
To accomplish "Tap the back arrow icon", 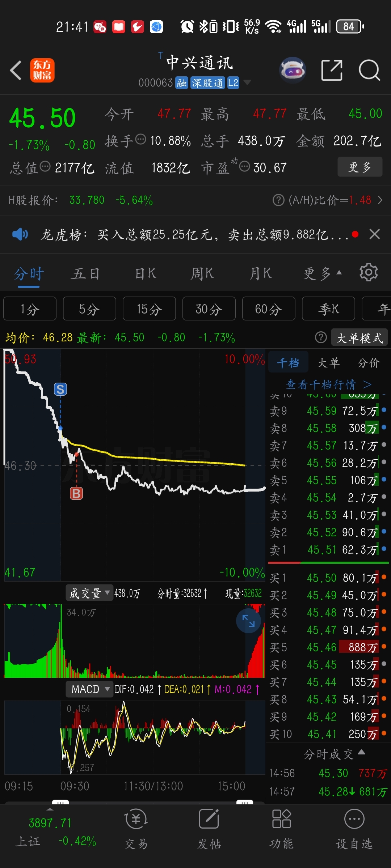I will (16, 70).
